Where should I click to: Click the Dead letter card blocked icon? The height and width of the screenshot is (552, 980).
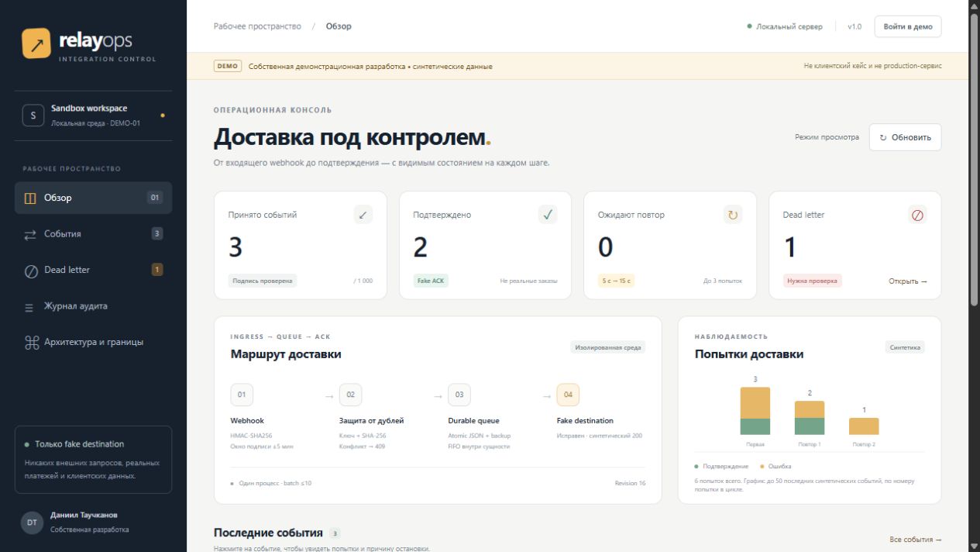[x=917, y=215]
